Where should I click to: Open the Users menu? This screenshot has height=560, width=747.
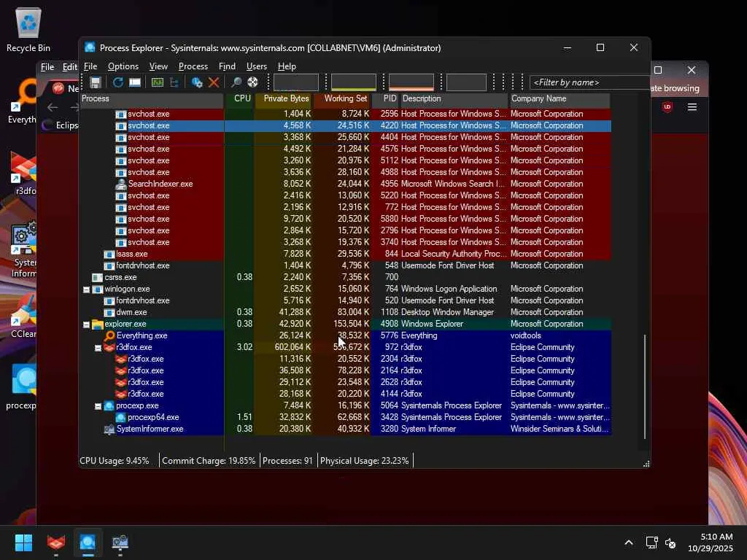point(256,66)
